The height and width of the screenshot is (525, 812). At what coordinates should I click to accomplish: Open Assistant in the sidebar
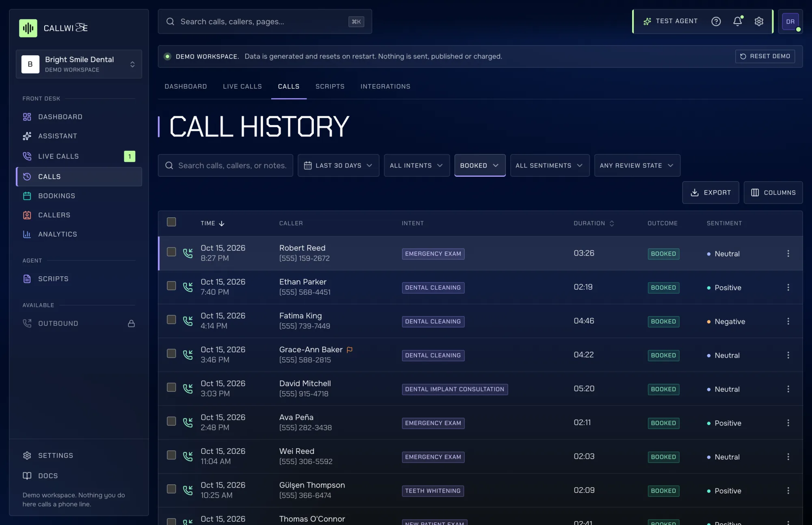(x=79, y=136)
